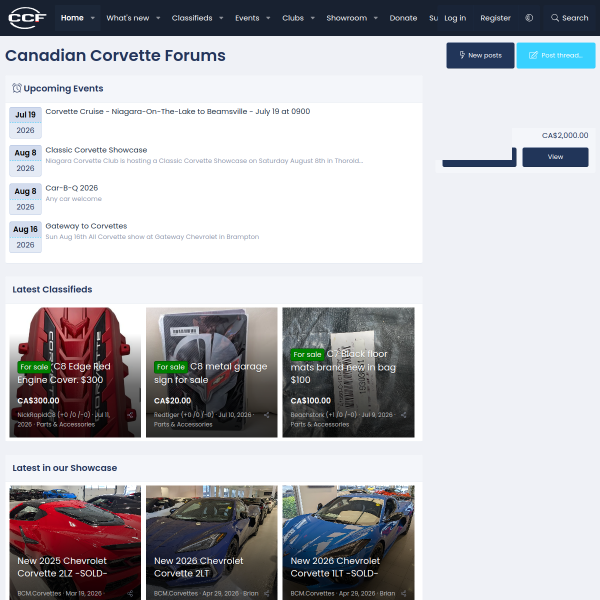Open Corvette Cruise Niagara-On-The-Lake event
This screenshot has height=600, width=600.
(x=178, y=111)
